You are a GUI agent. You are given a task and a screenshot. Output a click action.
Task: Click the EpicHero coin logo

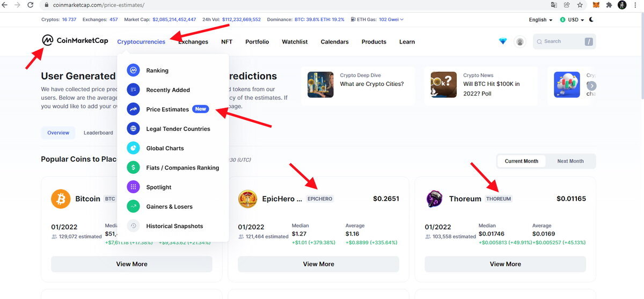pos(247,199)
